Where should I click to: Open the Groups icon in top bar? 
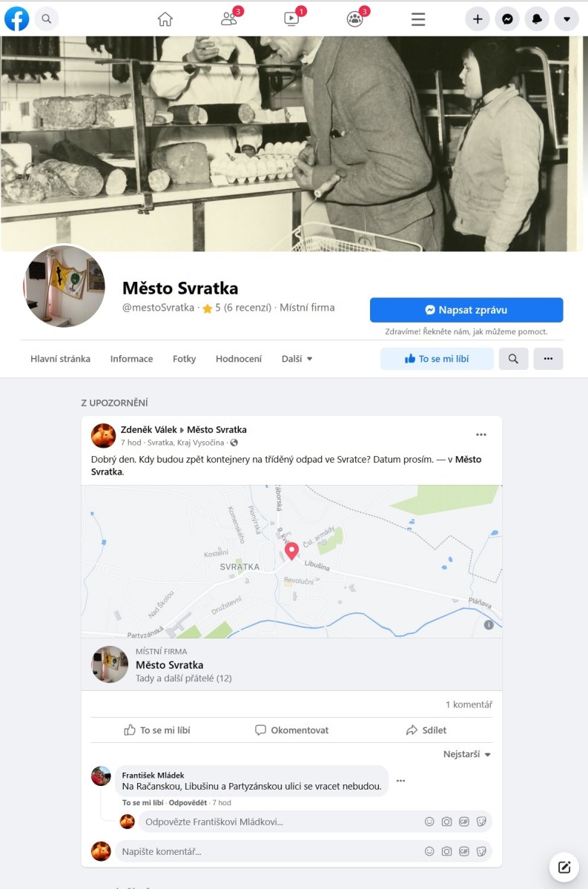(355, 19)
